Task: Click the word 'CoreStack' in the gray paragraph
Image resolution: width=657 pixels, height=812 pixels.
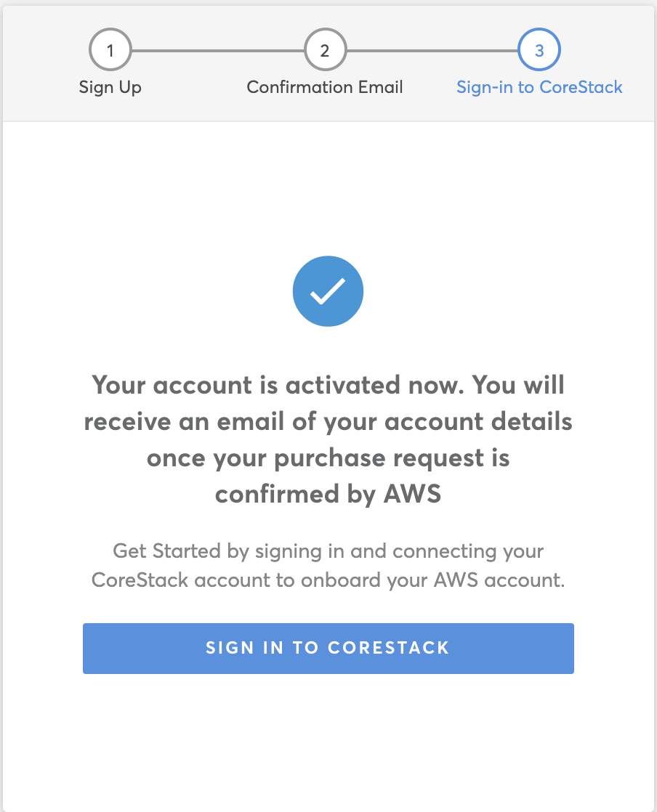Action: (140, 580)
